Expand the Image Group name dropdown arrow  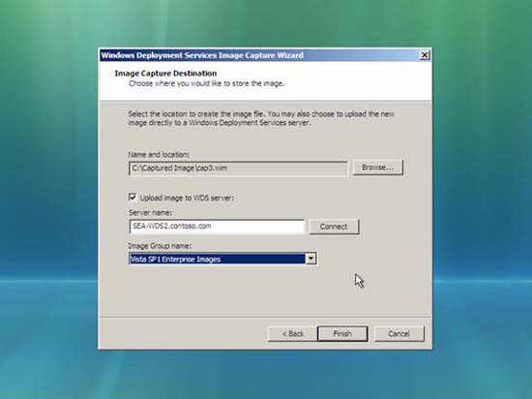tap(310, 259)
